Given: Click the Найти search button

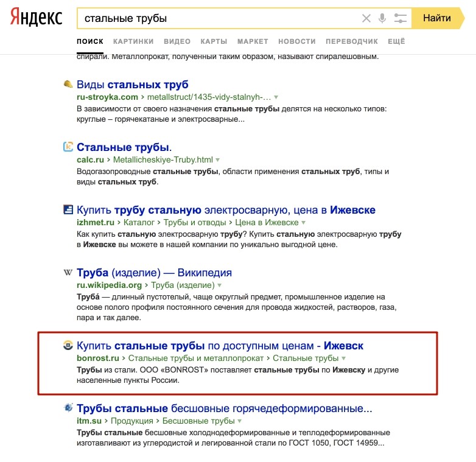Looking at the screenshot, I should [438, 18].
